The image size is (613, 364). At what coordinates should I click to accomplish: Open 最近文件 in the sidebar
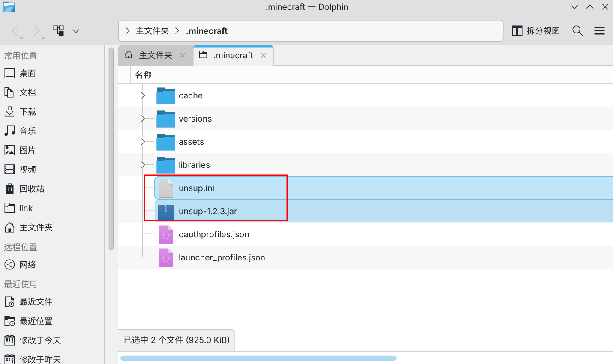pyautogui.click(x=28, y=302)
